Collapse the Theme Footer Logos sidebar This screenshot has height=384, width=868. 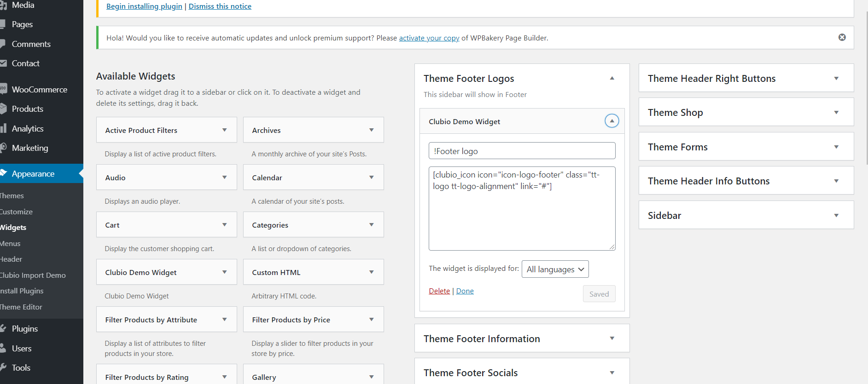612,79
